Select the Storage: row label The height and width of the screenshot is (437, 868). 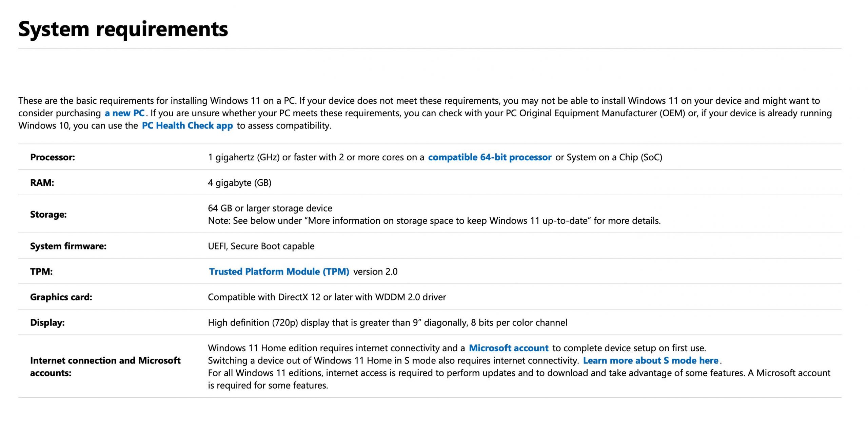(48, 215)
